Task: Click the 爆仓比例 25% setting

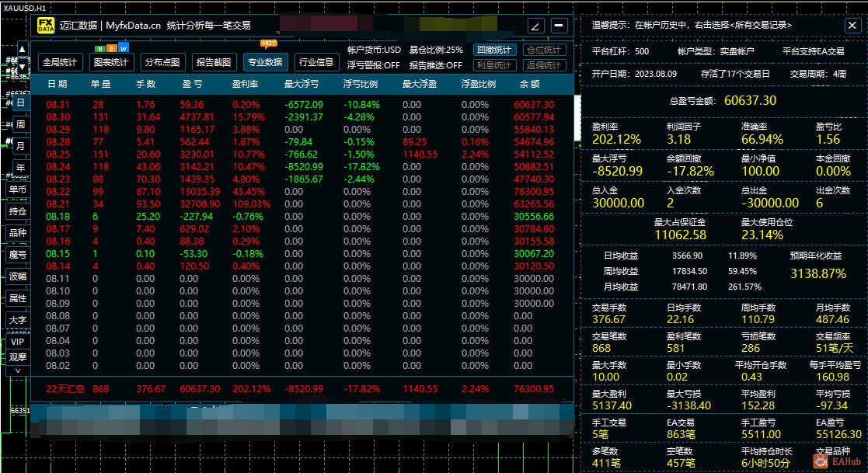Action: tap(436, 50)
